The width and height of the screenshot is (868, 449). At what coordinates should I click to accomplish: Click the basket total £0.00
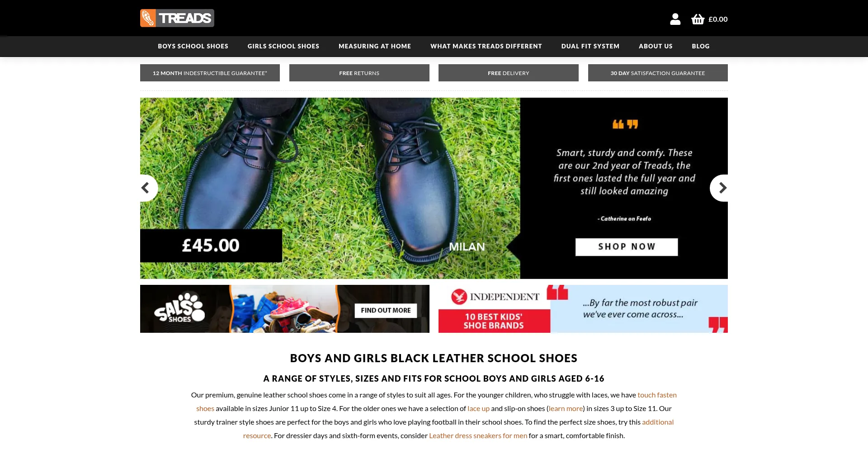coord(718,19)
